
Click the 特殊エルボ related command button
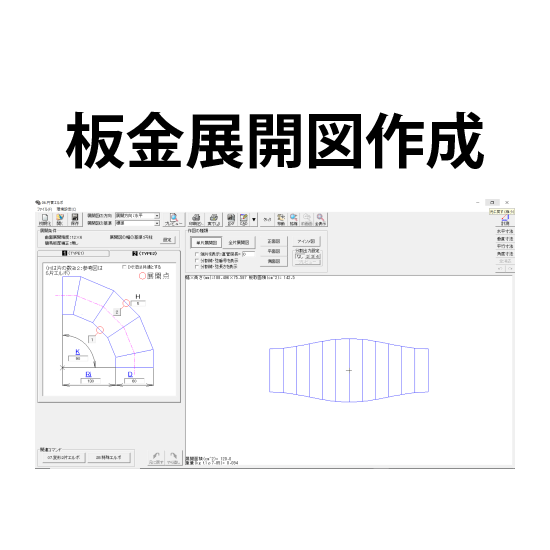109,457
